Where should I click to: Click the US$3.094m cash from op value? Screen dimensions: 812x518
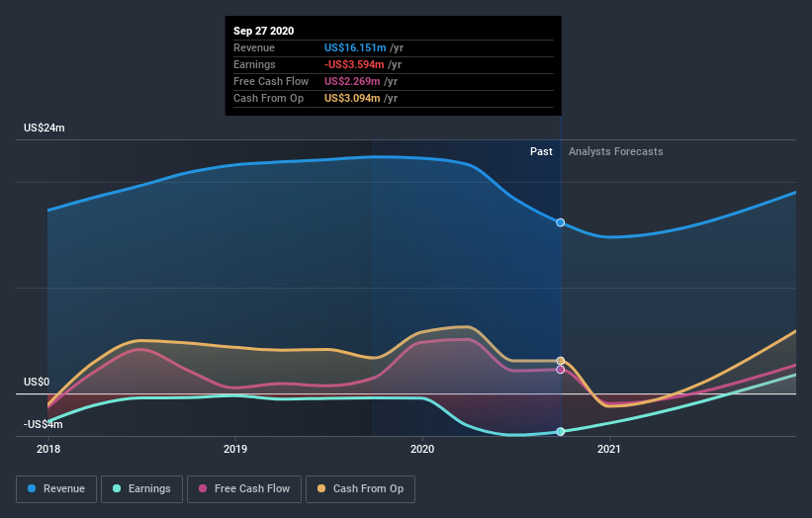(352, 98)
